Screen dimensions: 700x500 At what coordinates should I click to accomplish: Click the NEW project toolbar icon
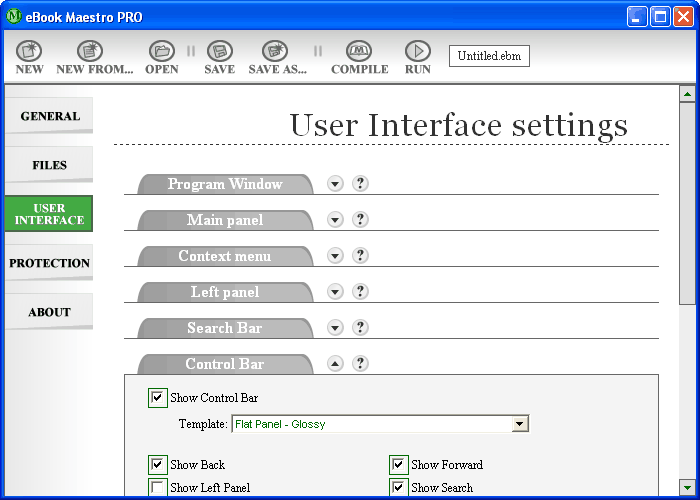pyautogui.click(x=29, y=51)
